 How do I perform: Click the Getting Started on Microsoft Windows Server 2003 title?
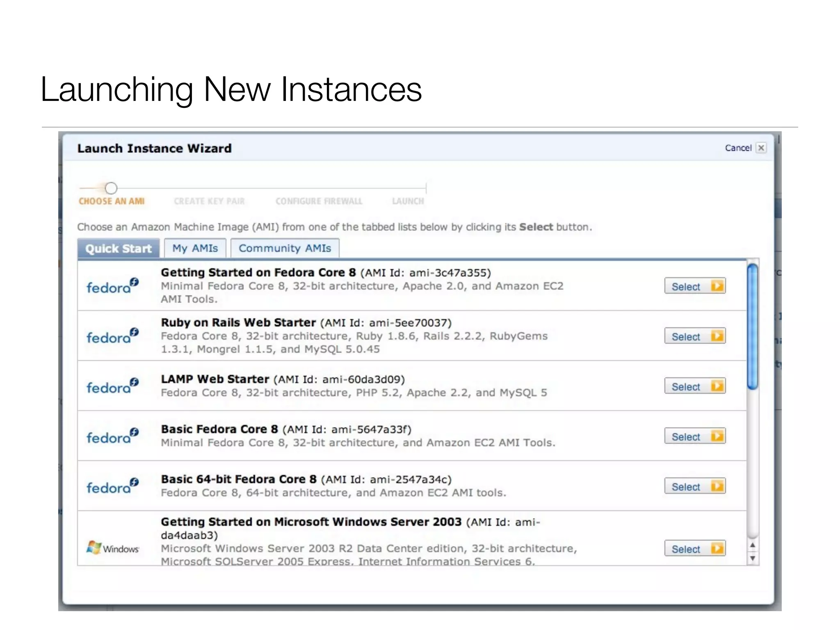coord(311,522)
